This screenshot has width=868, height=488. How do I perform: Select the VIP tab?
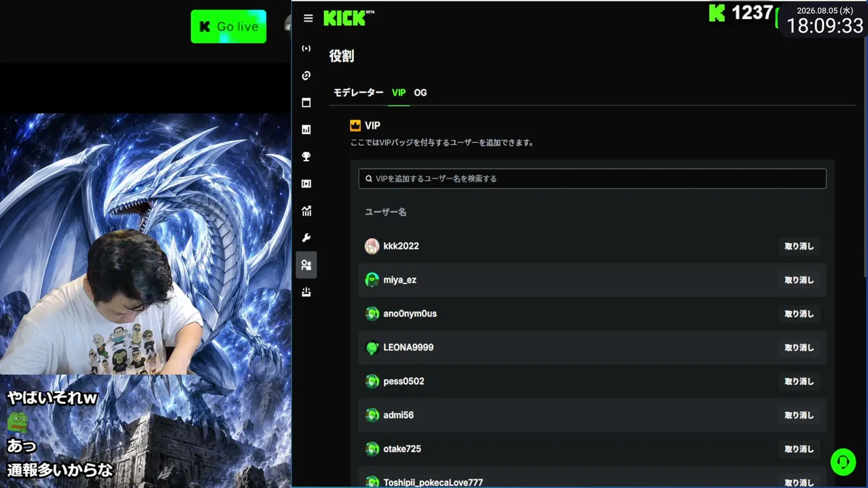click(399, 93)
